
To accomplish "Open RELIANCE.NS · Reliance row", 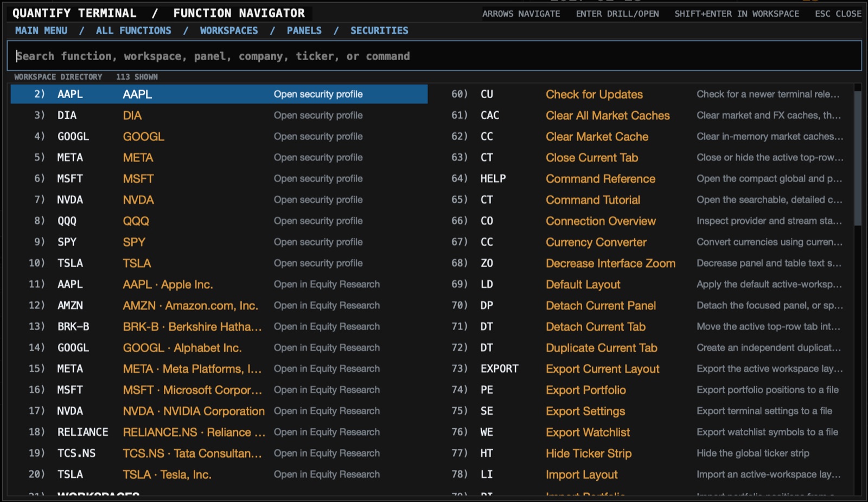I will [x=219, y=432].
